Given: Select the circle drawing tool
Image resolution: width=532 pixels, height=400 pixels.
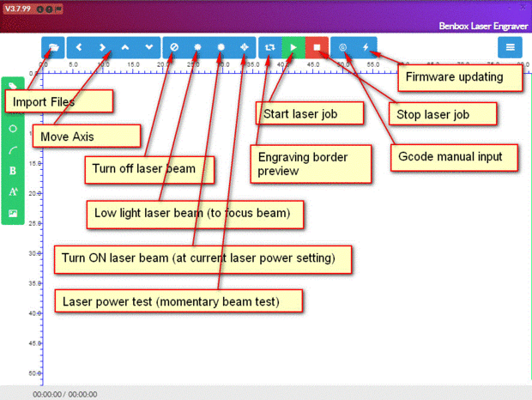Looking at the screenshot, I should coord(13,129).
